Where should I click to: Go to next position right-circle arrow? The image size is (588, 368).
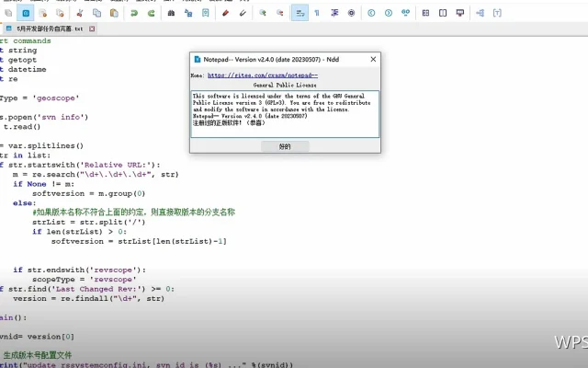coord(389,13)
